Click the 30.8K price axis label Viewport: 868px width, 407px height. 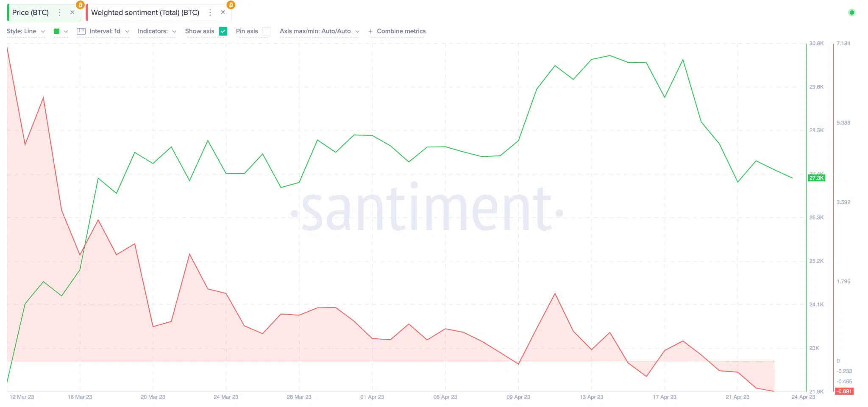[816, 44]
